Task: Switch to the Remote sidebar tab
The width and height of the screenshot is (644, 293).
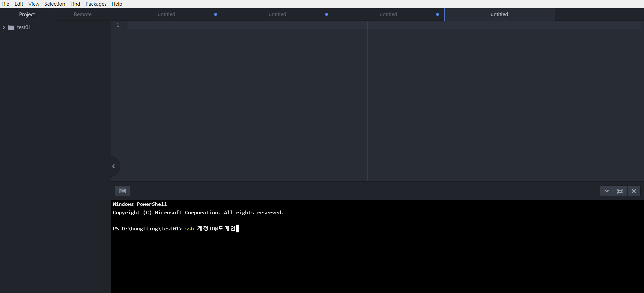Action: point(83,14)
